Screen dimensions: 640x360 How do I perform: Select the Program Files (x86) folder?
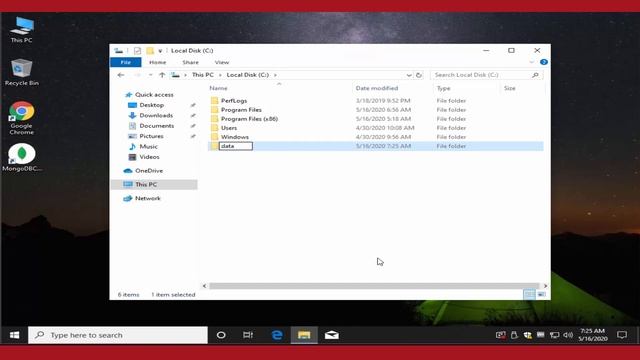(249, 119)
